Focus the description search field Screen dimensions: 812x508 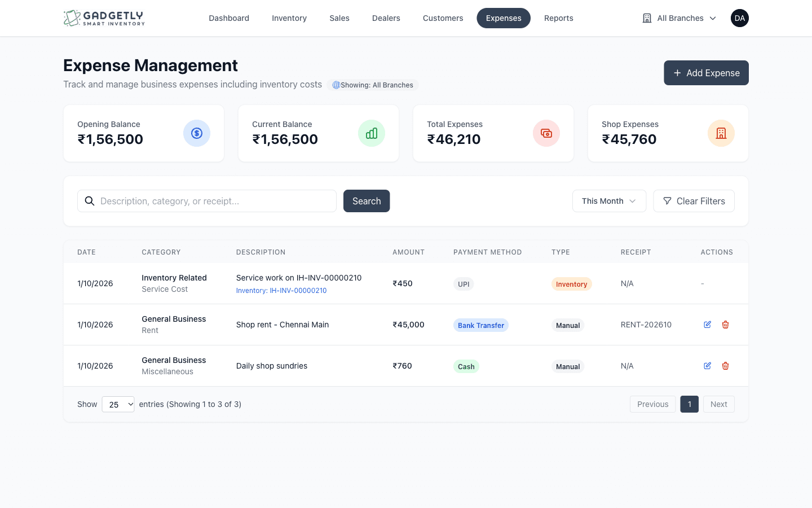(x=207, y=201)
